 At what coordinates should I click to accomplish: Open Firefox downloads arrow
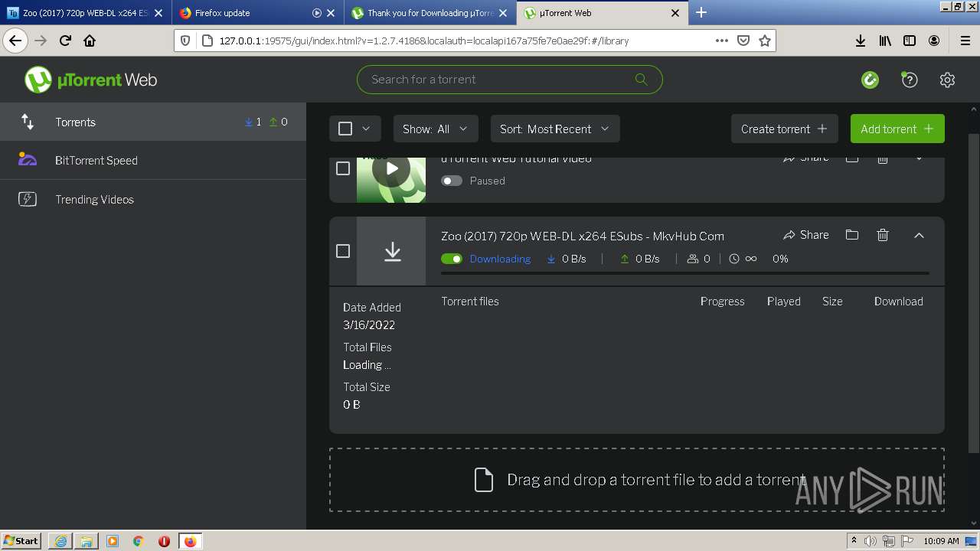[x=860, y=41]
